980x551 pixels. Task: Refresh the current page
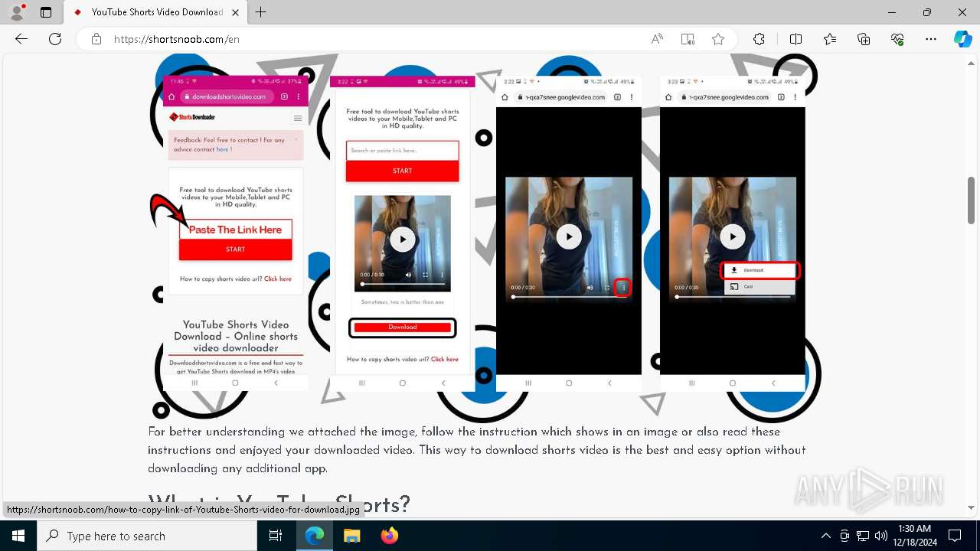click(55, 39)
